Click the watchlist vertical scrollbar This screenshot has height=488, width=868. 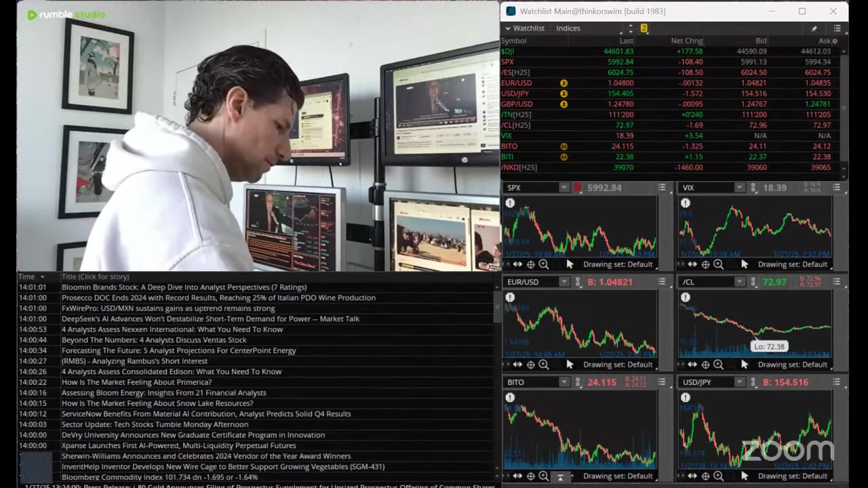(x=844, y=108)
